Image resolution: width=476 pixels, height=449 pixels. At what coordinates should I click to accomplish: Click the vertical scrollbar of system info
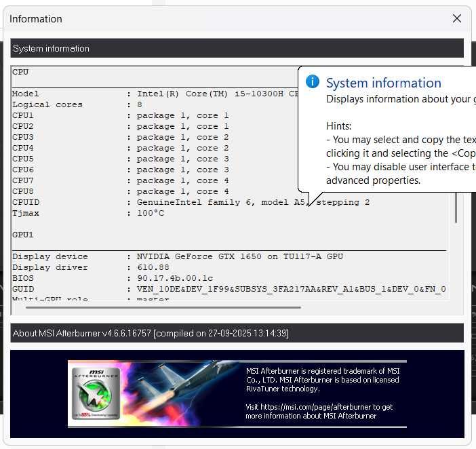click(456, 208)
